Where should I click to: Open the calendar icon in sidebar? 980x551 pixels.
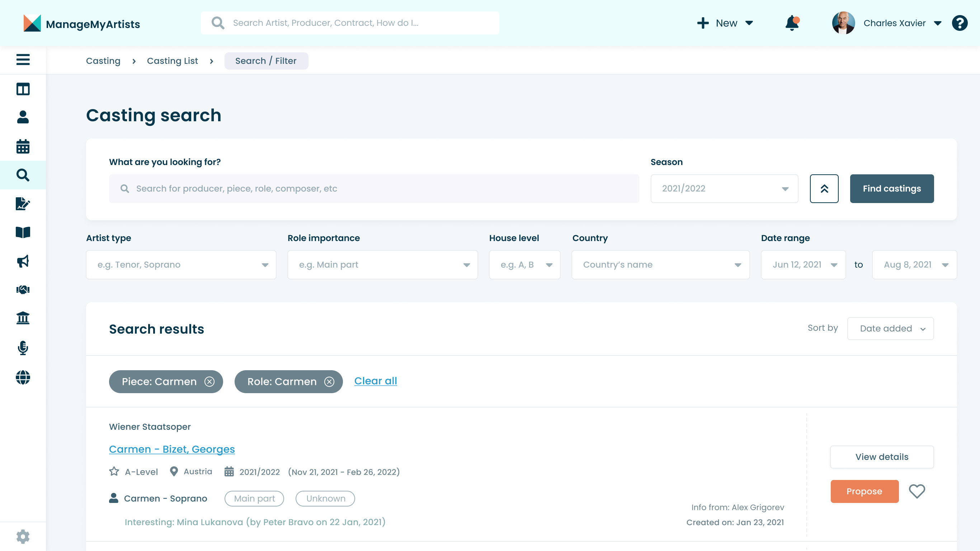23,146
